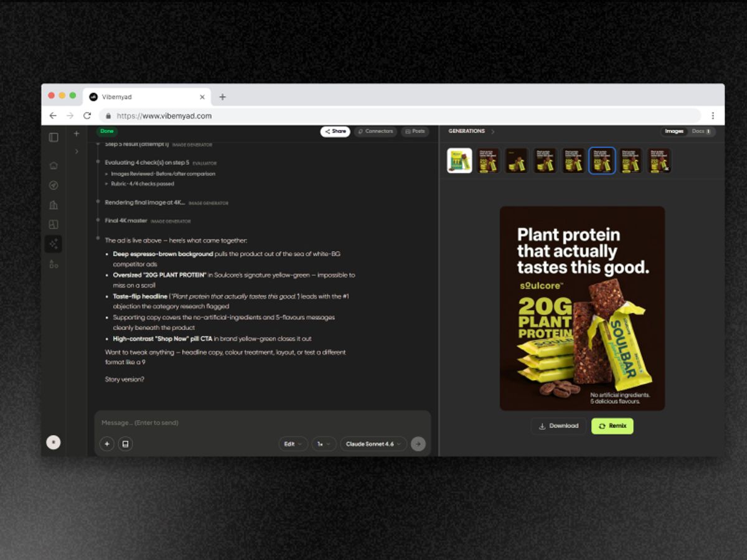Click the book library icon in composer
This screenshot has height=560, width=747.
[x=125, y=444]
